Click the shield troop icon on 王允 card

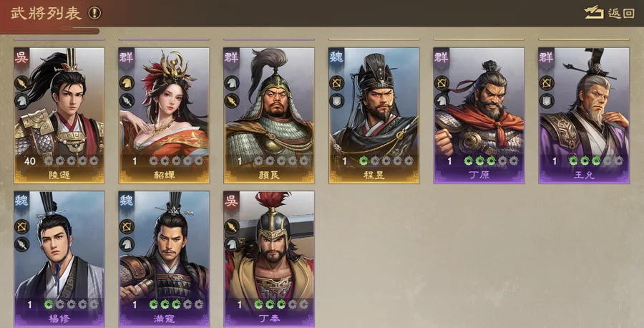pos(547,101)
